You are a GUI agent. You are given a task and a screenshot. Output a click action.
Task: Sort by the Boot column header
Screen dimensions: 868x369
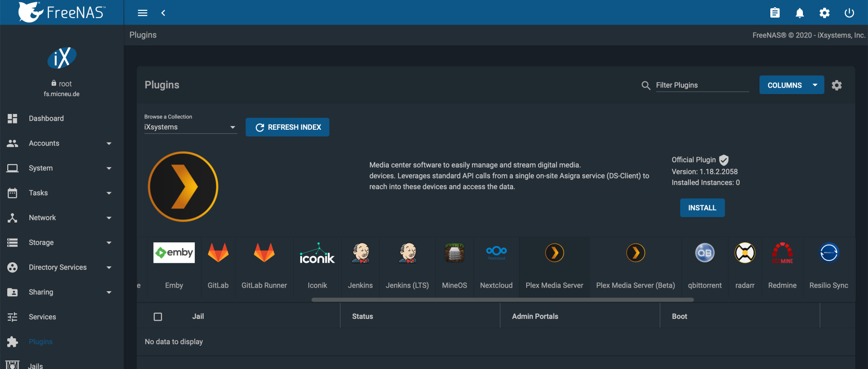pyautogui.click(x=679, y=317)
